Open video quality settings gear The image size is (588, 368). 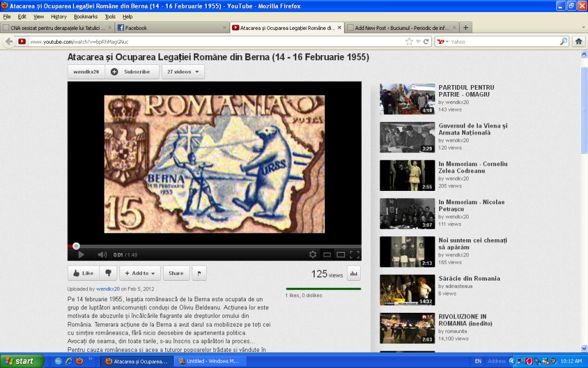313,255
